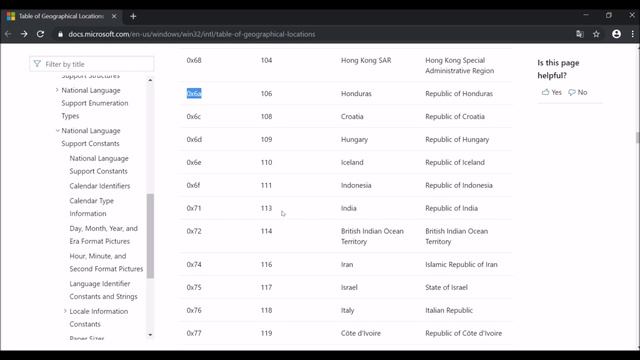The image size is (640, 360).
Task: Open Locale Information Constants page
Action: [x=98, y=318]
